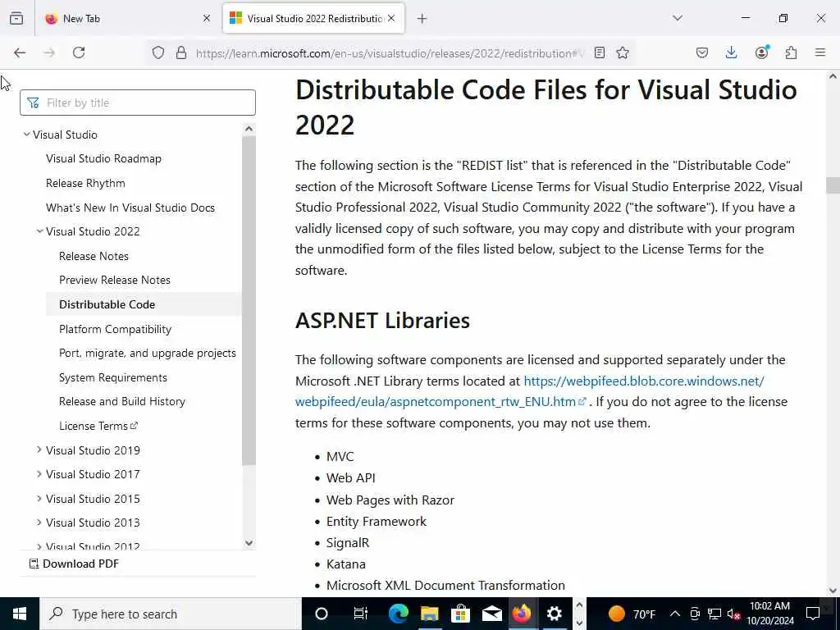840x630 pixels.
Task: Click the Filter by title field
Action: click(138, 103)
